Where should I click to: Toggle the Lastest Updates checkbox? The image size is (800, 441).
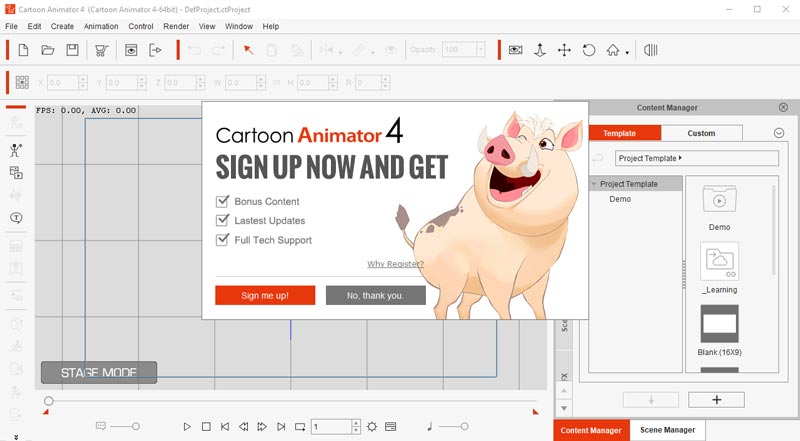click(x=222, y=220)
